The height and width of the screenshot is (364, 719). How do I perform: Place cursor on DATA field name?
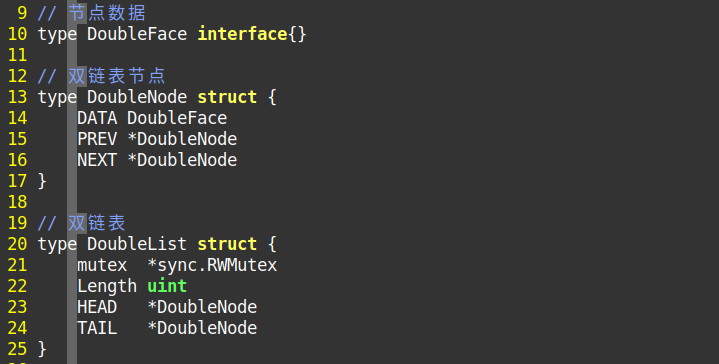point(97,118)
